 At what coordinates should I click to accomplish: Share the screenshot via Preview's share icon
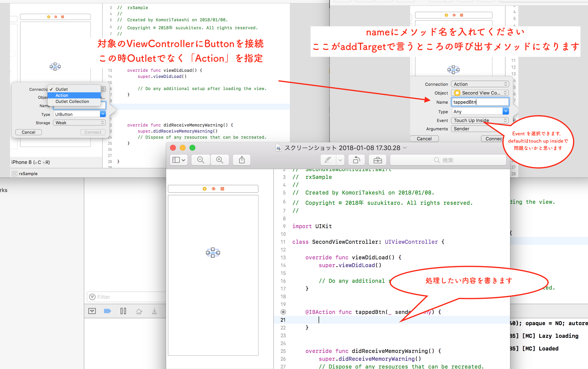(x=241, y=160)
